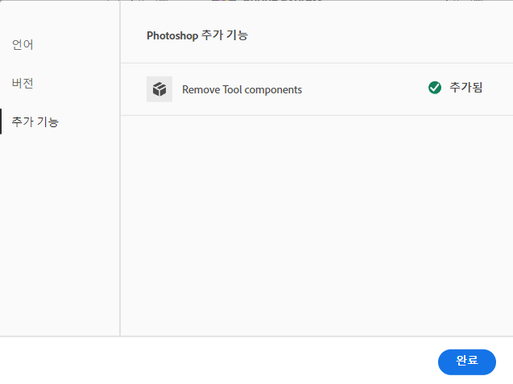
Task: Click the word Photoshop in the heading
Action: click(172, 35)
